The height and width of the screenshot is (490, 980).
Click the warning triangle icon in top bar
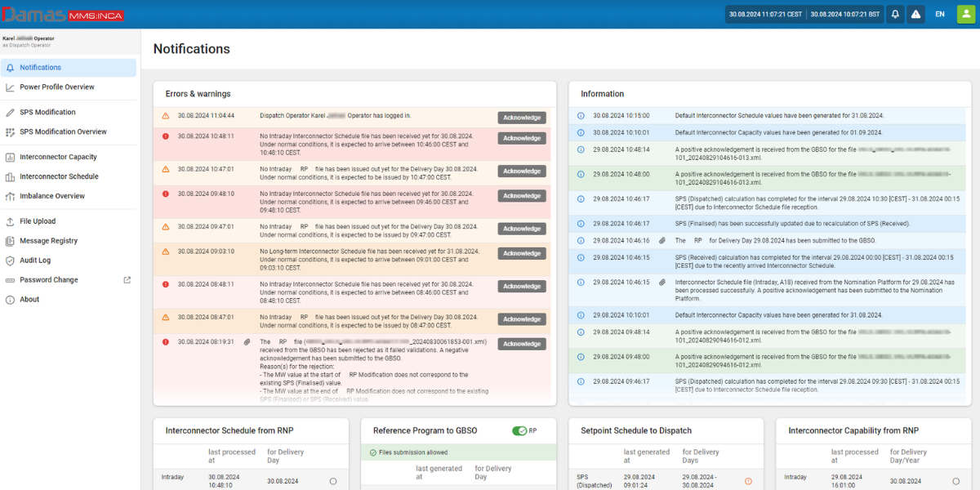916,15
